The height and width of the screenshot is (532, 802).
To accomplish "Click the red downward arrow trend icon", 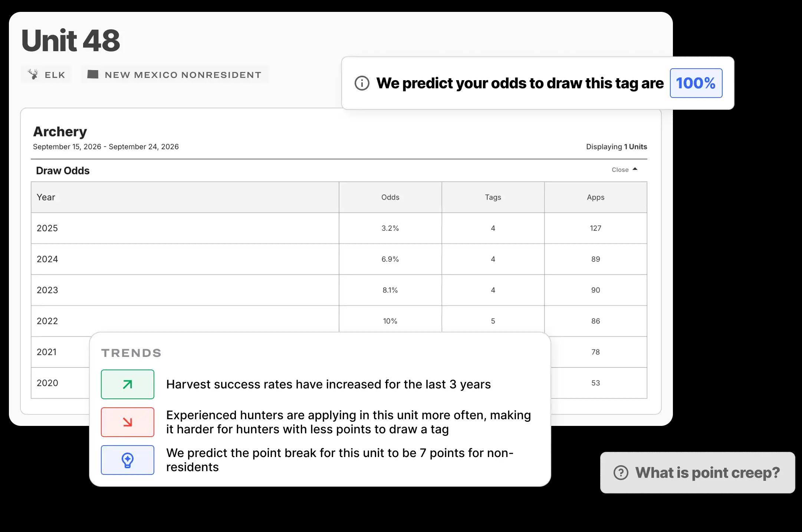I will [x=127, y=422].
